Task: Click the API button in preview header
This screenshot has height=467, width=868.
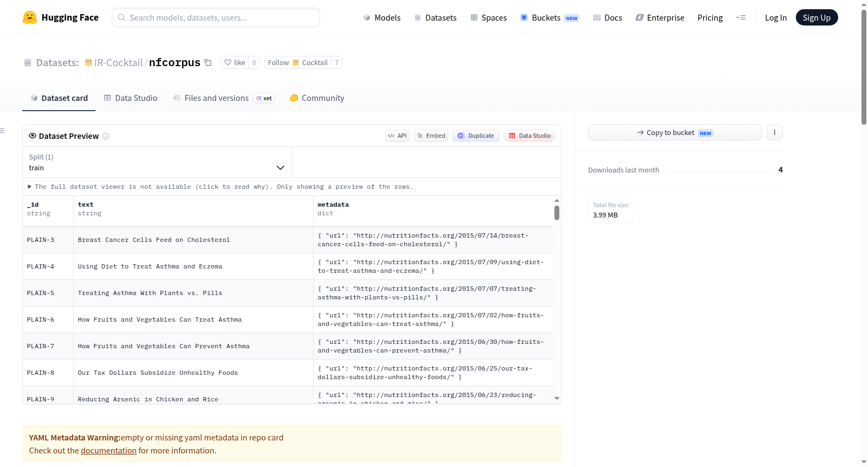Action: [397, 136]
